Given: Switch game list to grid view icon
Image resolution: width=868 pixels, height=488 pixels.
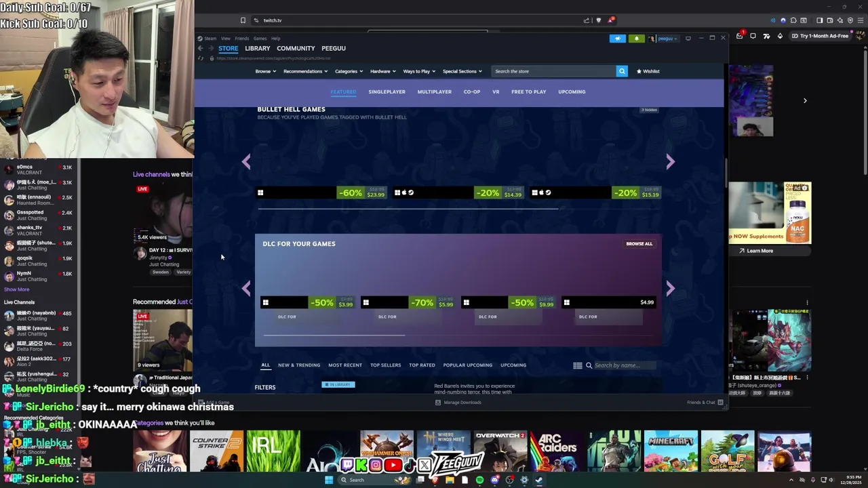Looking at the screenshot, I should coord(578,365).
